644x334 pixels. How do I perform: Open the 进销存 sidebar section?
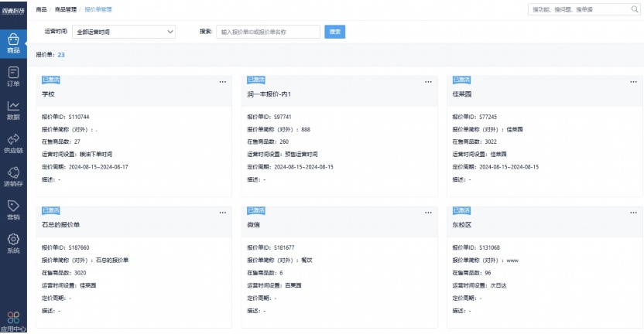click(x=13, y=177)
